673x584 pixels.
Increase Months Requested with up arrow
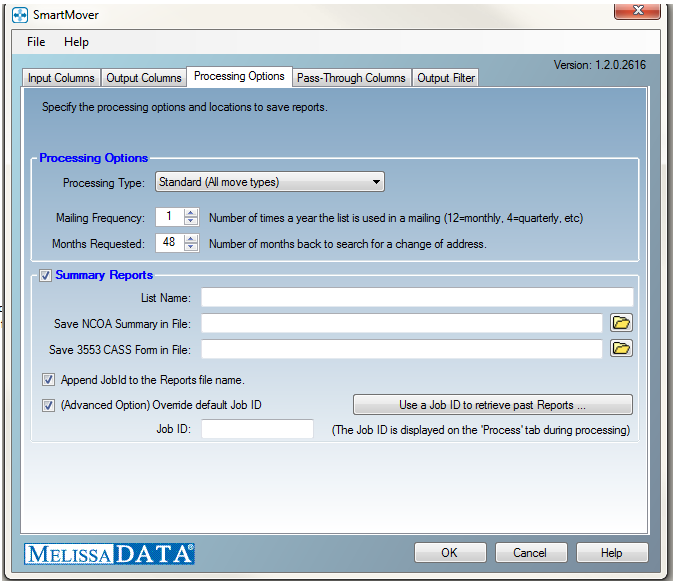tap(191, 239)
